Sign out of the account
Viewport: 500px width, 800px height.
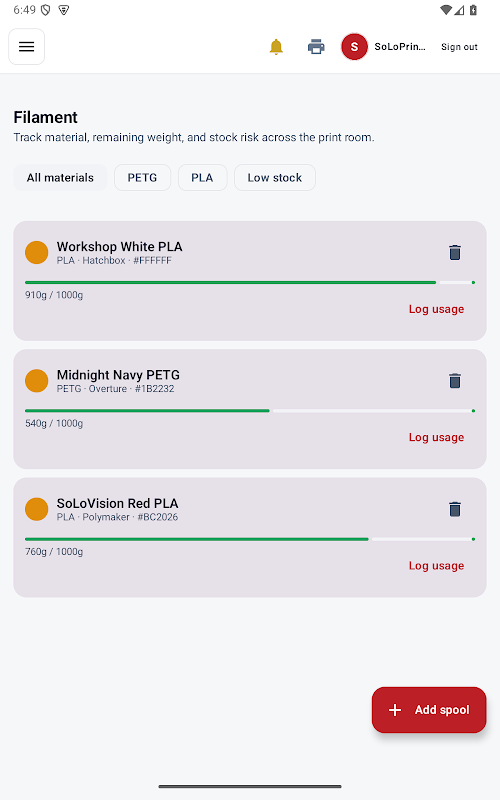pyautogui.click(x=459, y=47)
